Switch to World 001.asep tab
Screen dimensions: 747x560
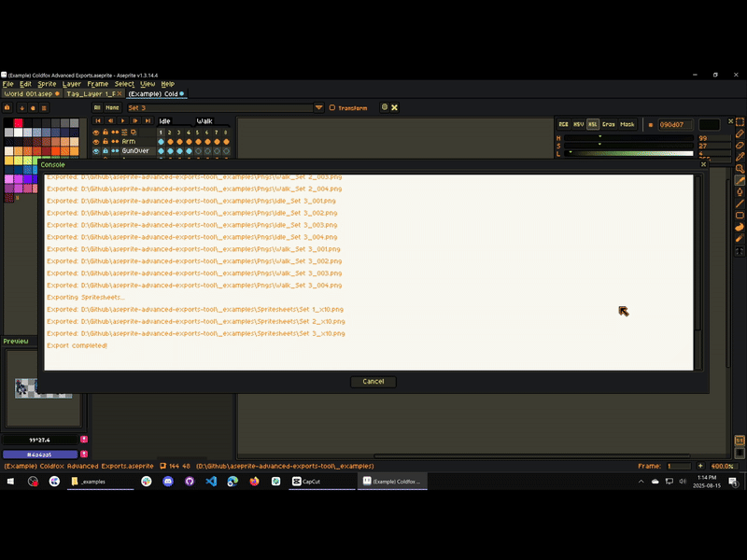(32, 94)
